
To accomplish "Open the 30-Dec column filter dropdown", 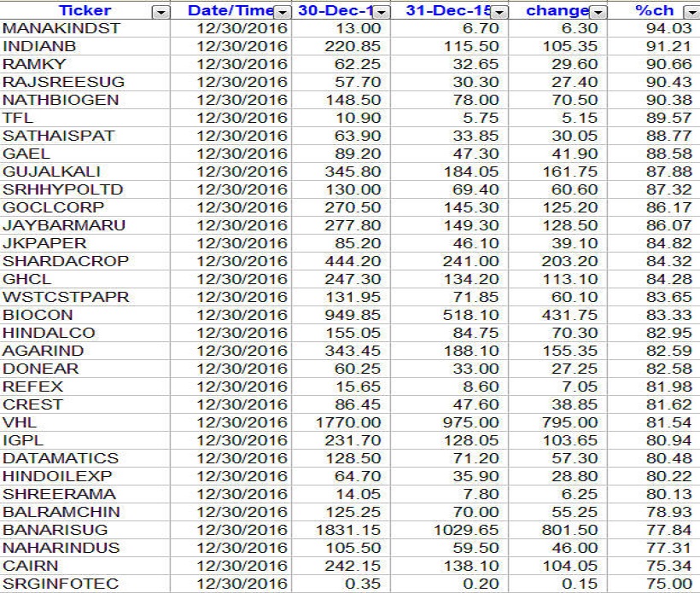I will point(381,13).
